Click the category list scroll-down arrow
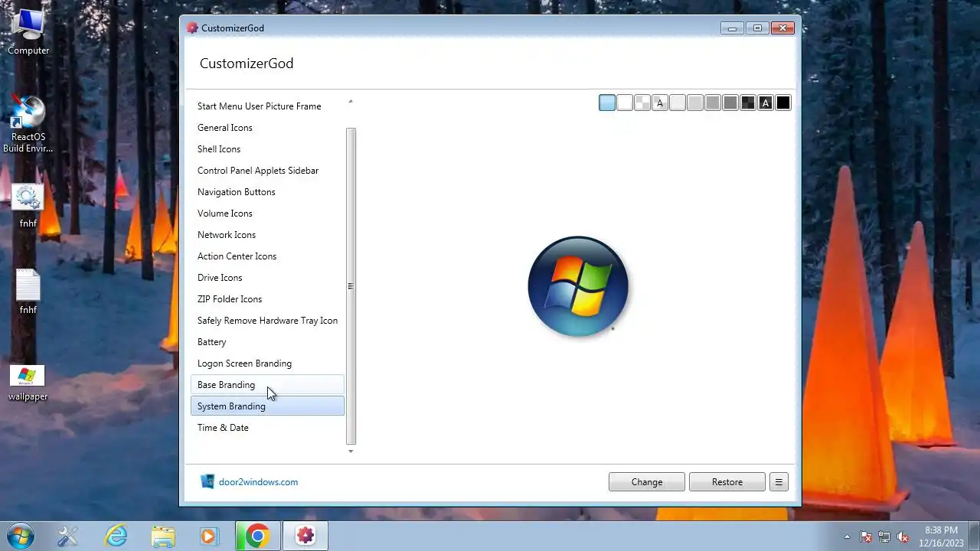This screenshot has height=551, width=980. tap(351, 452)
